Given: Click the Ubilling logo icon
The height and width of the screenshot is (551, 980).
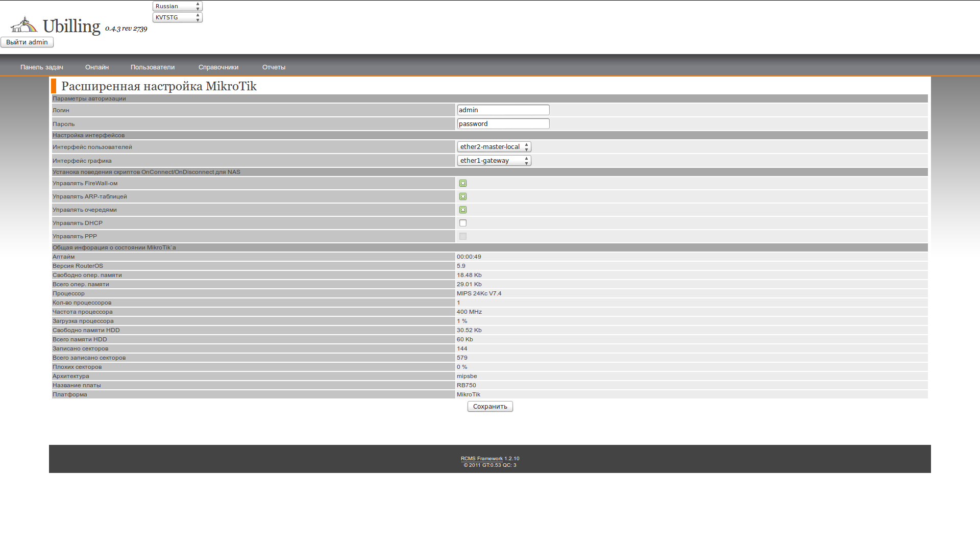Looking at the screenshot, I should point(23,24).
